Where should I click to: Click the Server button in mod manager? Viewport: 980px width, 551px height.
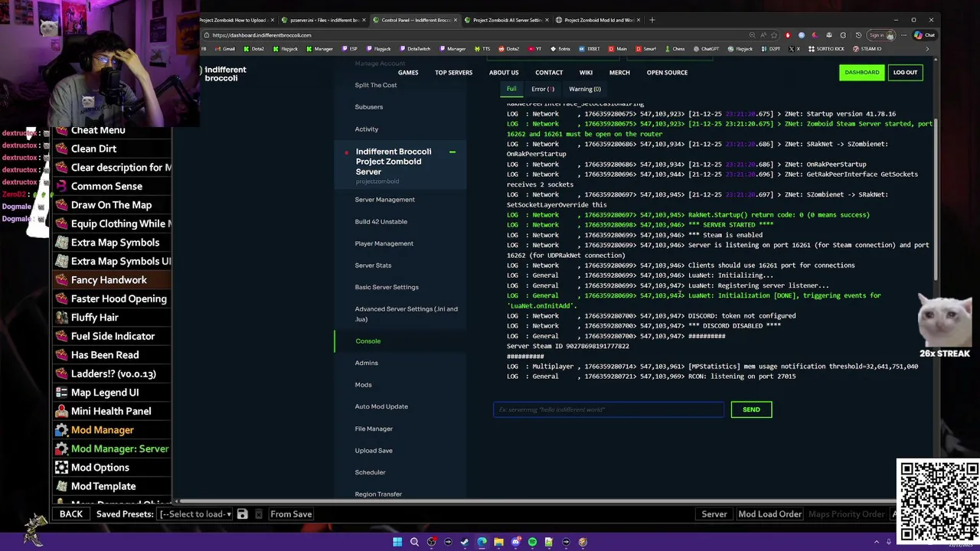[714, 514]
